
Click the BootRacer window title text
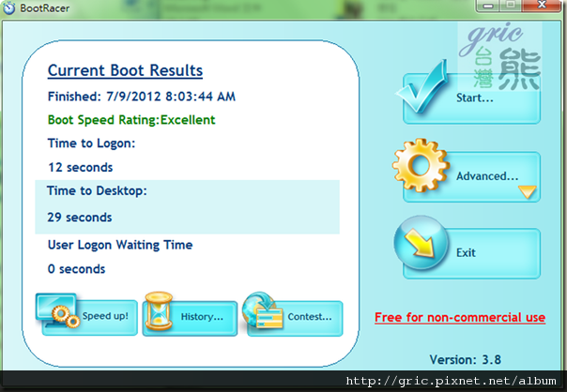(45, 8)
